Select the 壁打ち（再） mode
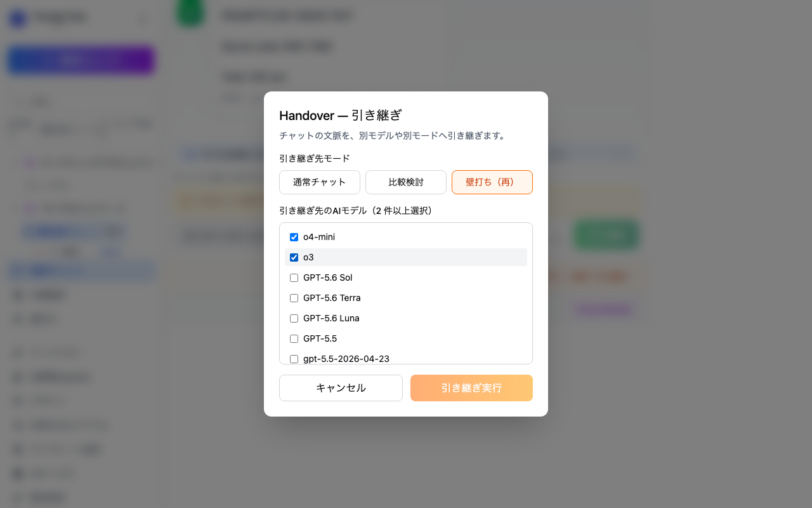The image size is (812, 508). click(492, 182)
